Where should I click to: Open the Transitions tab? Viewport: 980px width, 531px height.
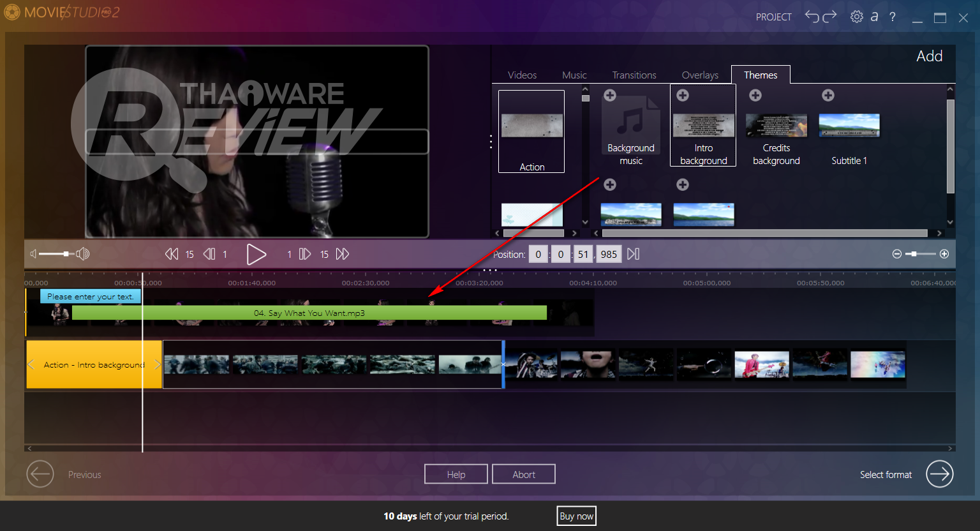[x=634, y=75]
